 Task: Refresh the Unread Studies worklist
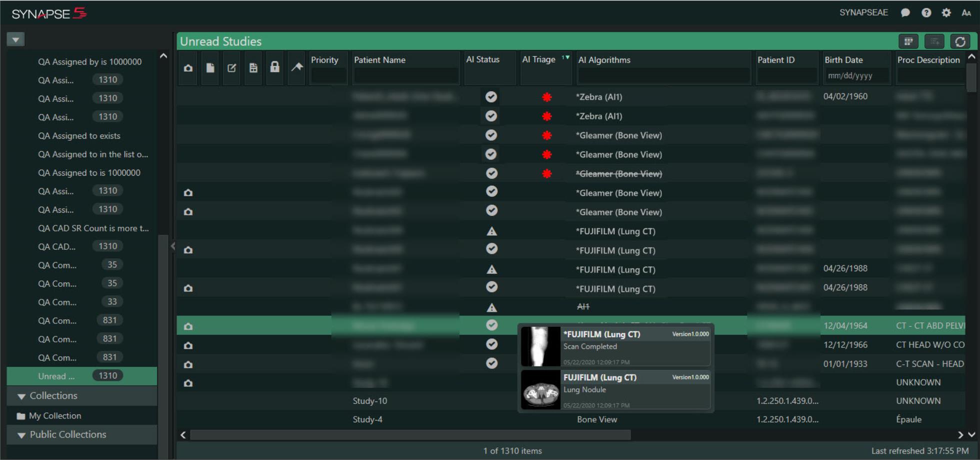point(960,42)
